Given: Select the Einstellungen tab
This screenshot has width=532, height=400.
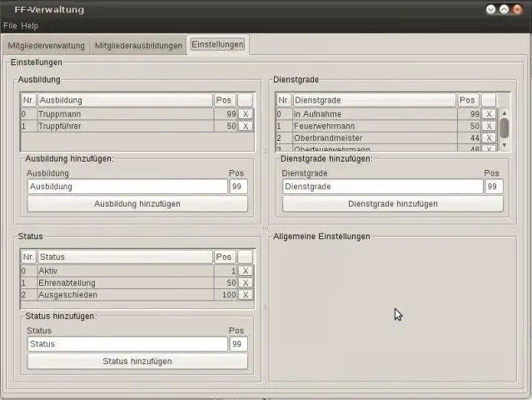Looking at the screenshot, I should (x=218, y=44).
